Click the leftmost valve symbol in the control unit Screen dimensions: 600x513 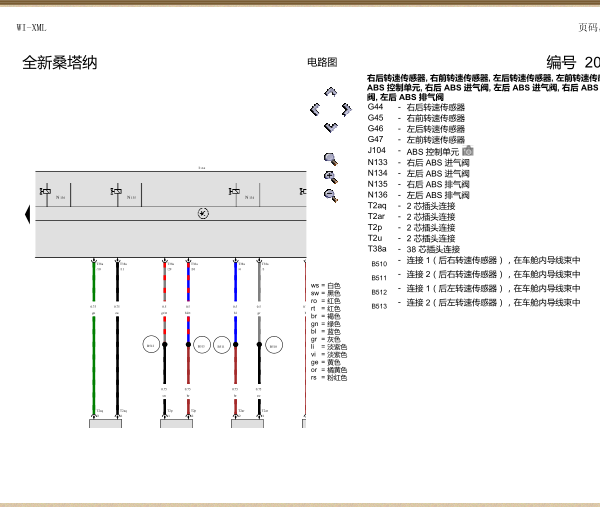46,191
